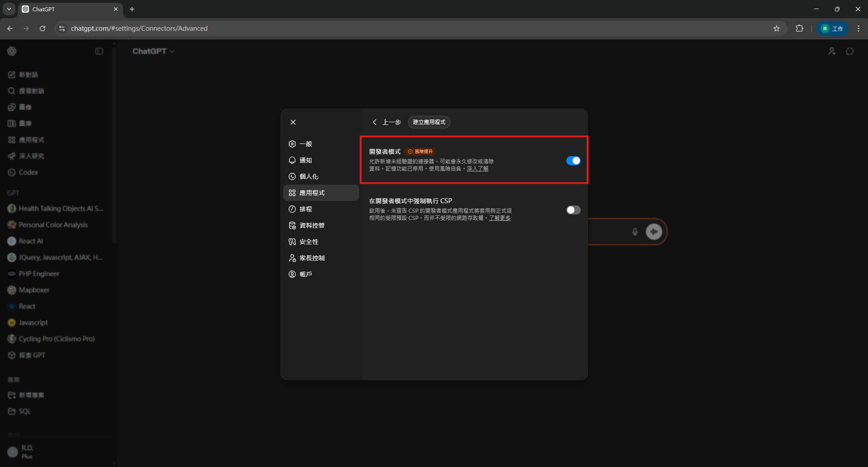This screenshot has height=467, width=868.
Task: Click the temporary chat dashed bubble icon
Action: 850,51
